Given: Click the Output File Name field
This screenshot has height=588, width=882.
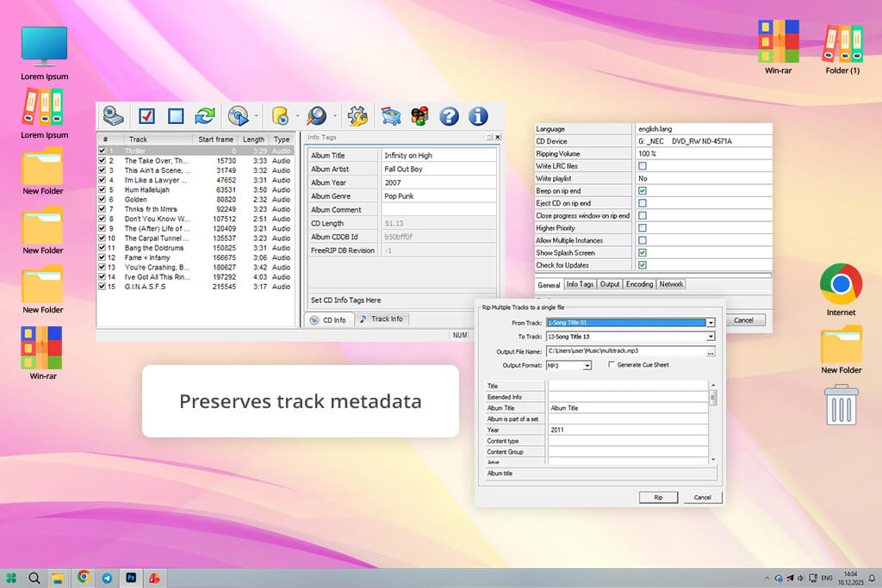Looking at the screenshot, I should click(626, 351).
